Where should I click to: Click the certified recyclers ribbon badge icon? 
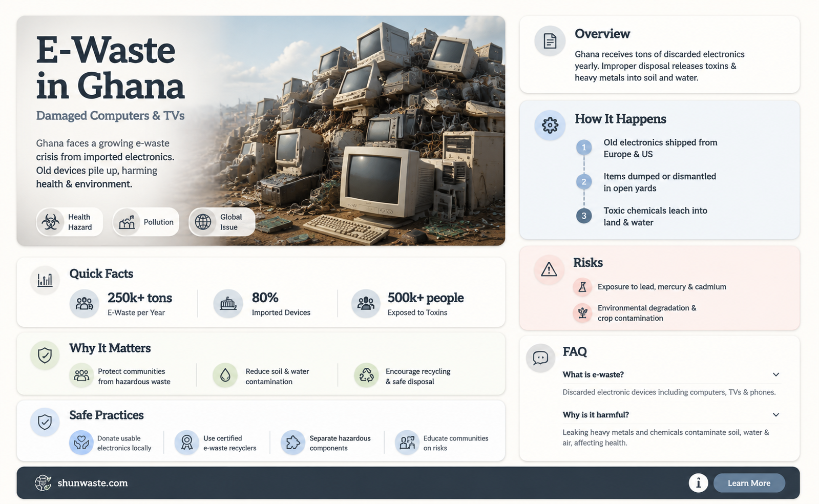coord(186,443)
